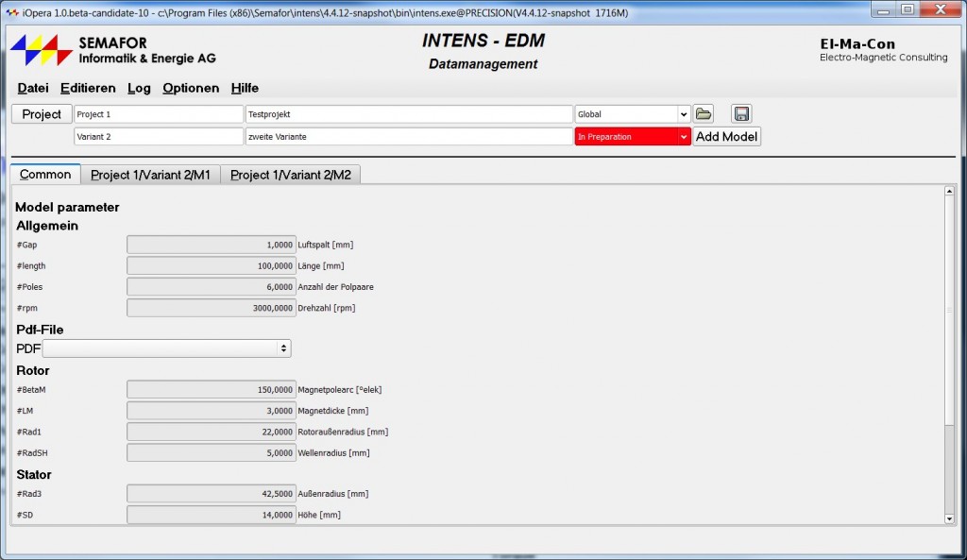Click the #Poles Polpaare value field

pyautogui.click(x=212, y=287)
